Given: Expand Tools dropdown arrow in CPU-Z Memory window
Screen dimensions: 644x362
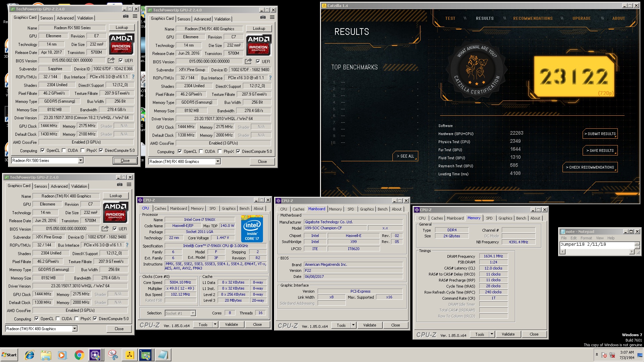Looking at the screenshot, I should point(492,334).
